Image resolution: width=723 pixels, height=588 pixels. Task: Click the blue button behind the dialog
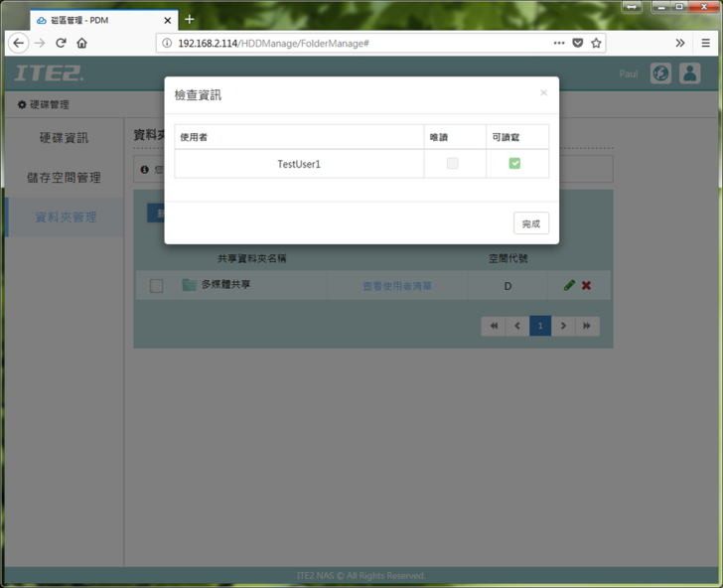[156, 214]
